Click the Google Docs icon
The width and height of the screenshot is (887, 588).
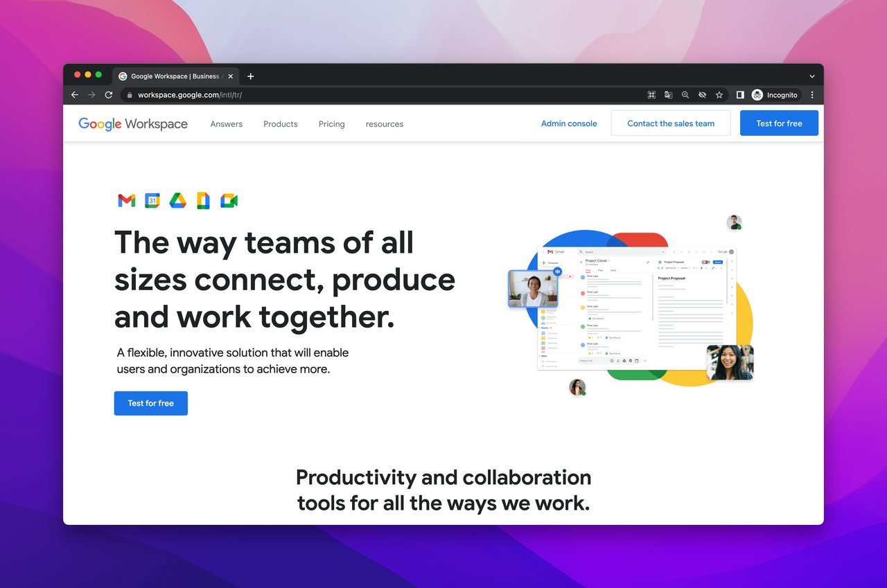click(203, 201)
